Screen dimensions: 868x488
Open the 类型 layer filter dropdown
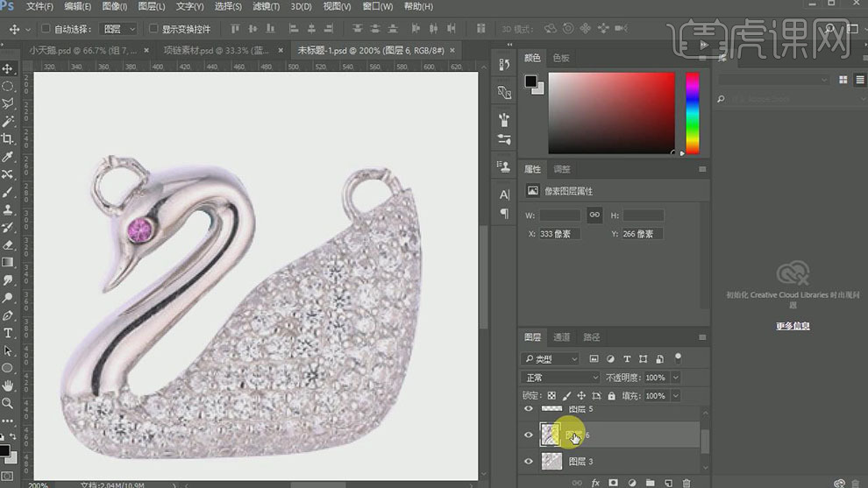click(551, 359)
